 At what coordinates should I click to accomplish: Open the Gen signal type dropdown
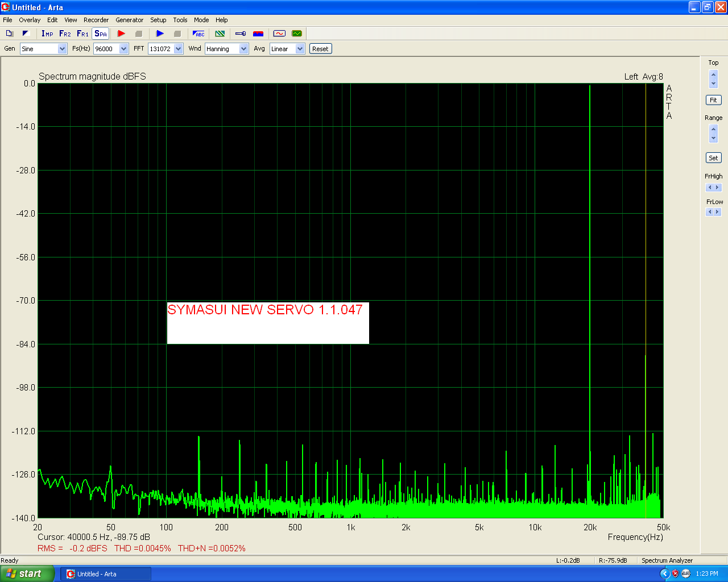(63, 49)
